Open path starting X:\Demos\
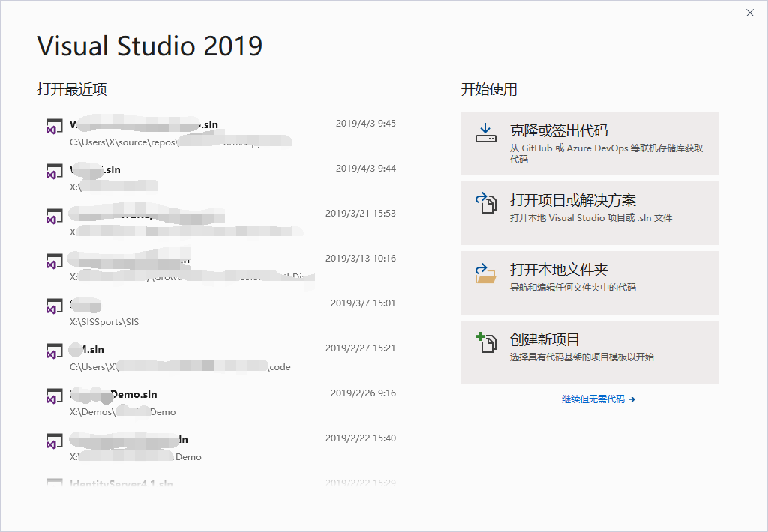This screenshot has height=532, width=768. pyautogui.click(x=122, y=412)
